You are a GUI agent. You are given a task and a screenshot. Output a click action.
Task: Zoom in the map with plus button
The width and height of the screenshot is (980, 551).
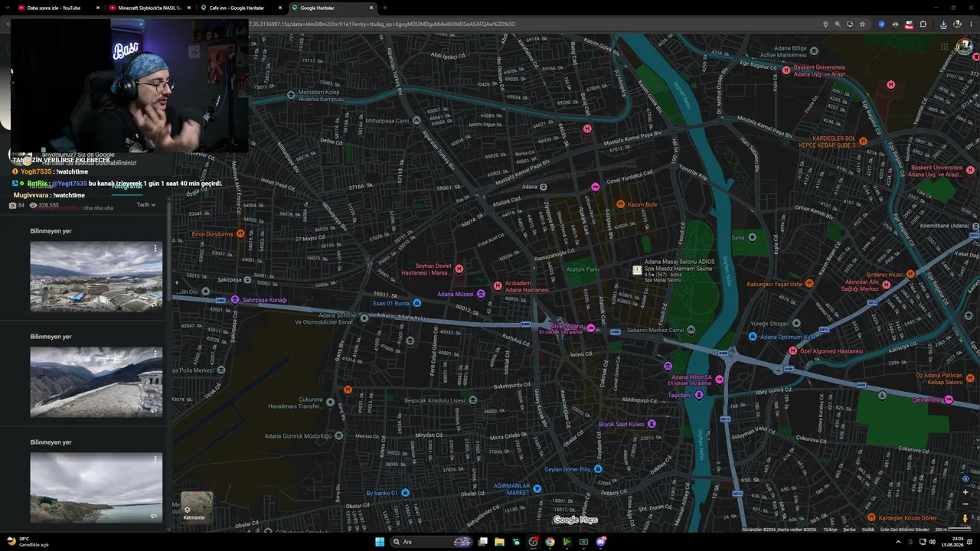click(x=965, y=492)
